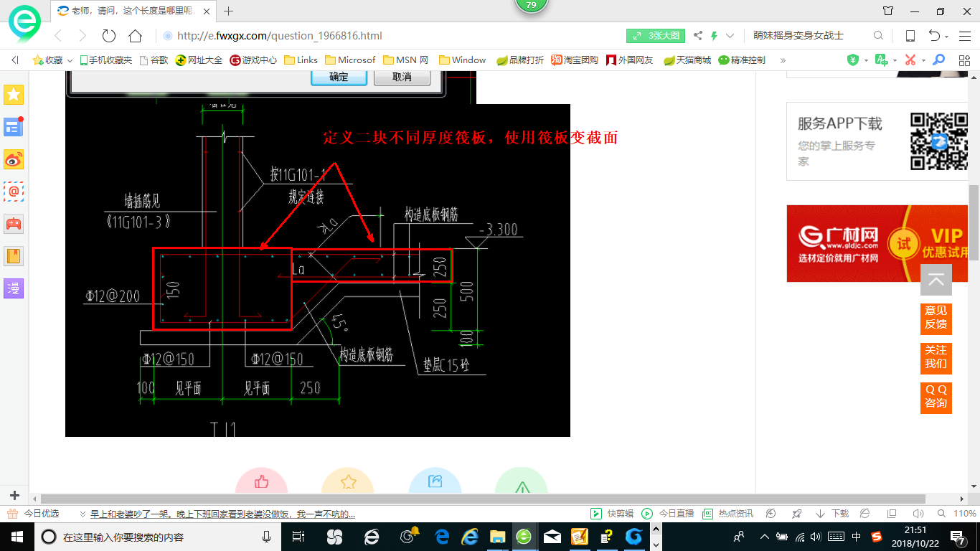Image resolution: width=980 pixels, height=551 pixels.
Task: Open the 下载 downloads status entry
Action: coord(832,514)
